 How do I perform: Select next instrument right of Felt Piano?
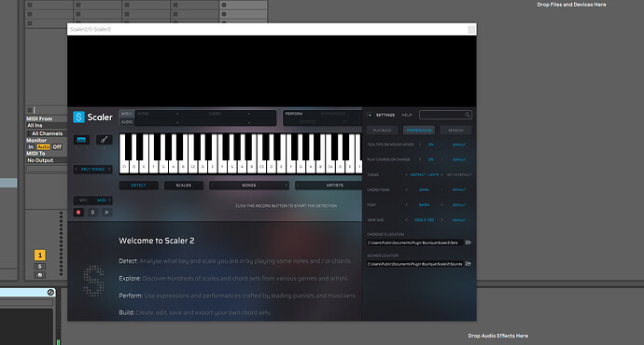coord(109,169)
